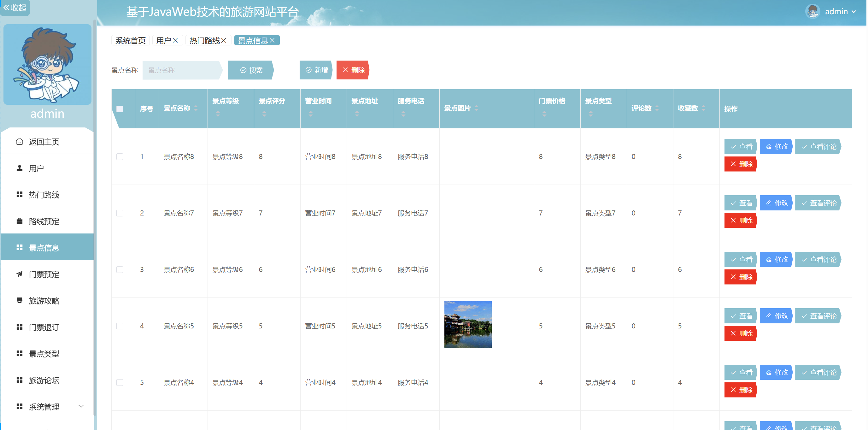This screenshot has width=868, height=430.
Task: Check the checkbox for row 景点名称8
Action: pyautogui.click(x=120, y=157)
